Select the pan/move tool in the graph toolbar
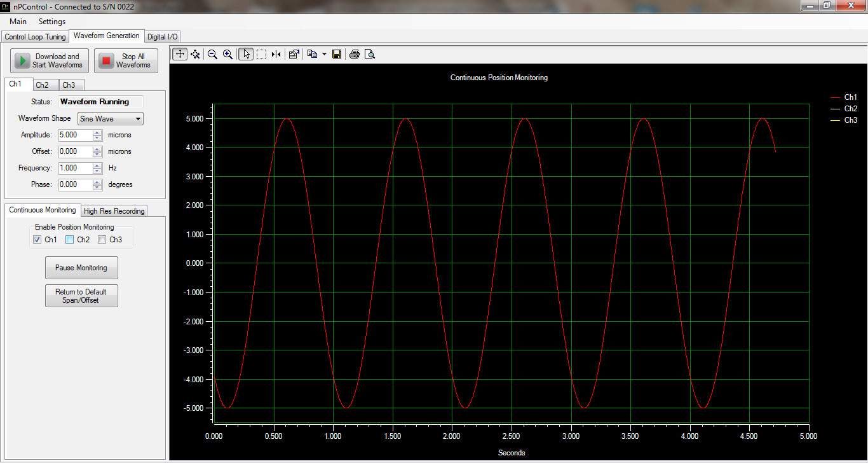This screenshot has width=868, height=463. [x=180, y=54]
